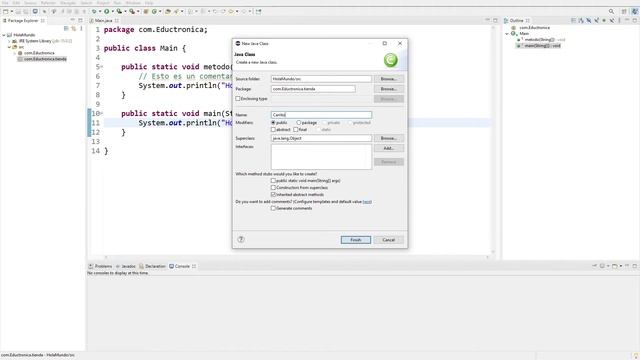Toggle Hide Static Members in Outline toolbar
This screenshot has width=640, height=360.
[x=596, y=20]
